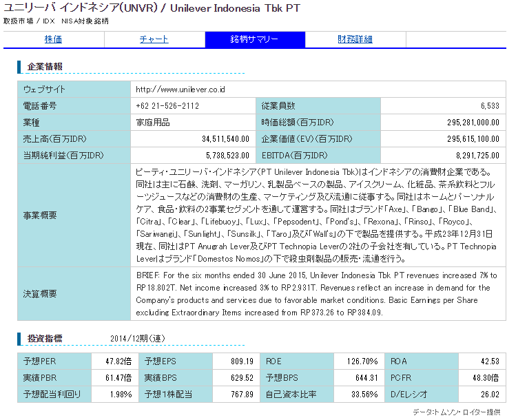Click the website URL http://www.unilever.co.id
Viewport: 507px width, 420px height.
180,90
